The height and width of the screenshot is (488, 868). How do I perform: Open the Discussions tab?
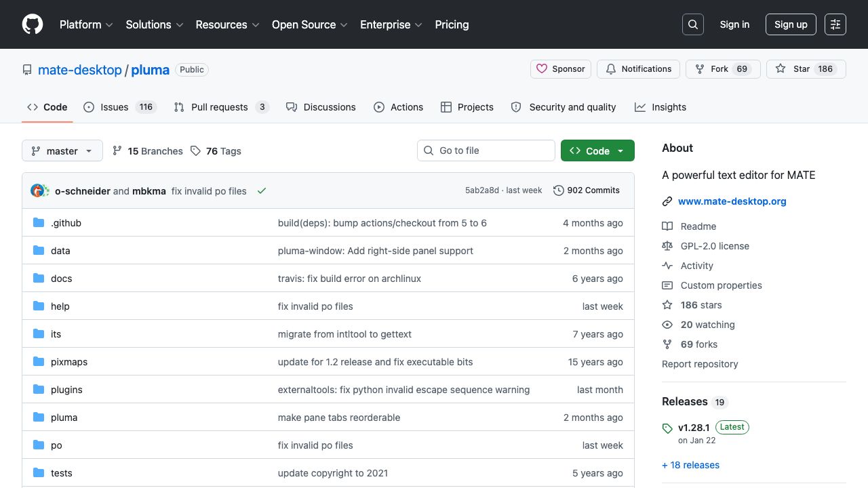[x=321, y=107]
